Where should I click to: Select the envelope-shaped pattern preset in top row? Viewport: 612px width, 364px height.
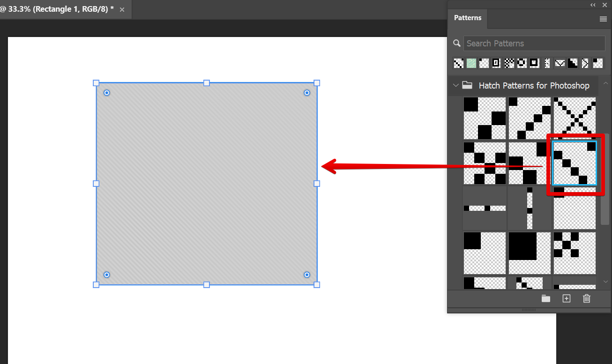(x=560, y=63)
